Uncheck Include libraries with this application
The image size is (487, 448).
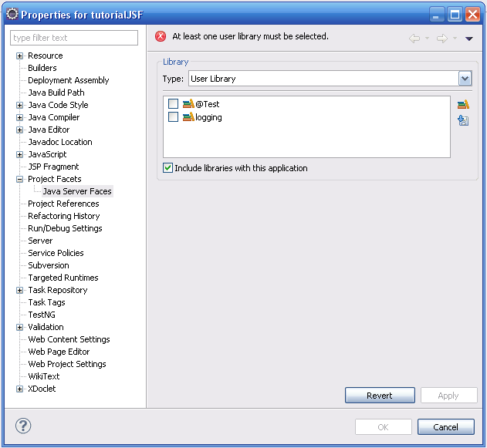tap(167, 168)
